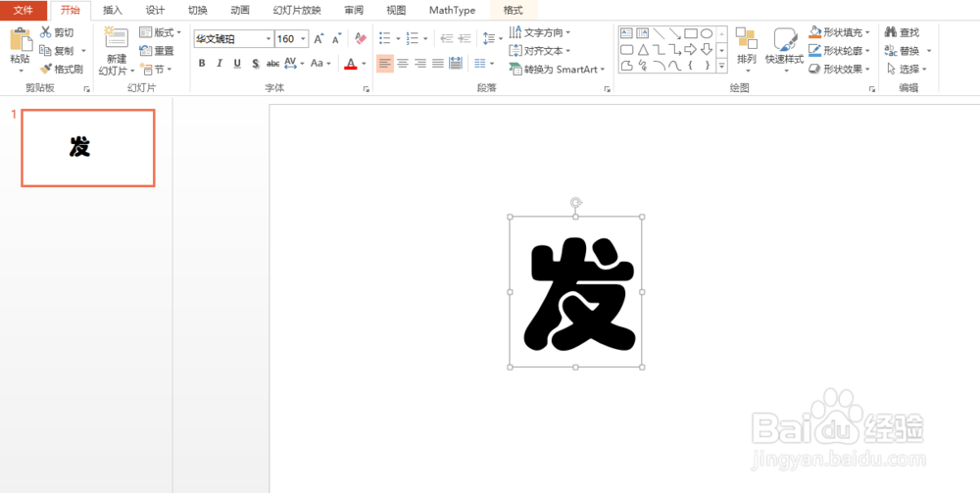Select the Format Painter (格式刷) brush
The width and height of the screenshot is (980, 493).
[61, 70]
